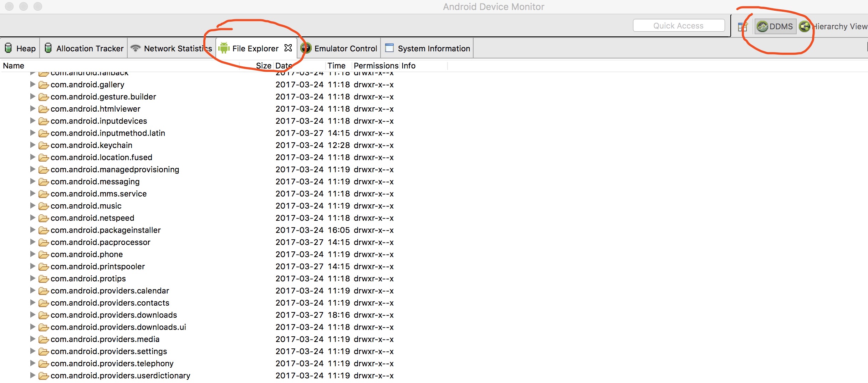Sort by the Size column header
Screen dimensions: 868x383
[x=264, y=66]
